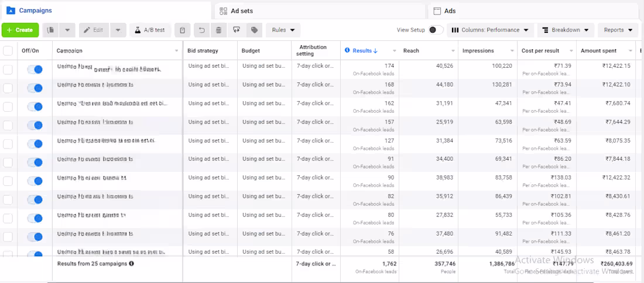644x283 pixels.
Task: Click the flask icon on A/B test
Action: click(138, 30)
